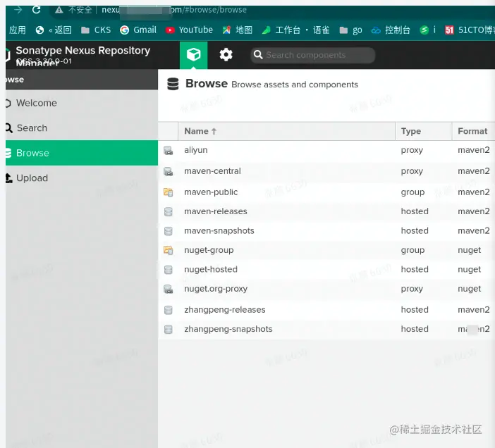Open the aliyun repository
Image resolution: width=495 pixels, height=448 pixels.
pos(196,150)
